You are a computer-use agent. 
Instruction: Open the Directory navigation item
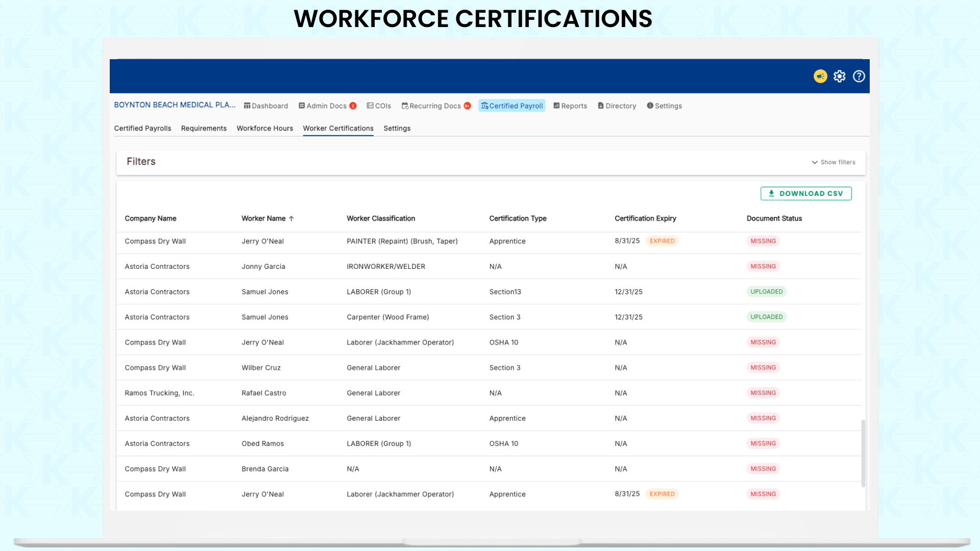point(617,106)
